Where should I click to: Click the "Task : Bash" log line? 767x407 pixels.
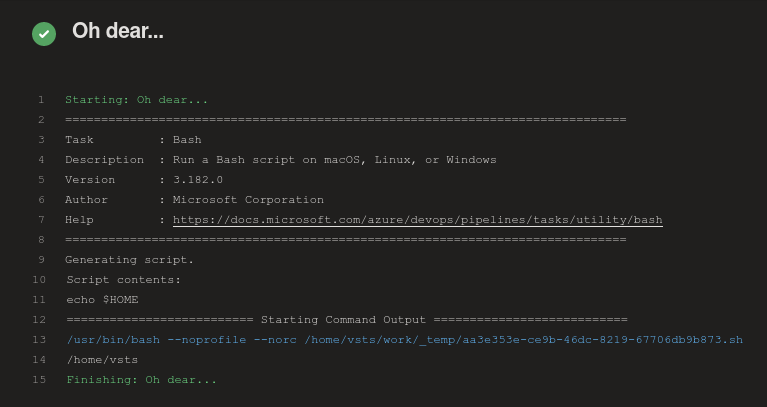[x=133, y=140]
